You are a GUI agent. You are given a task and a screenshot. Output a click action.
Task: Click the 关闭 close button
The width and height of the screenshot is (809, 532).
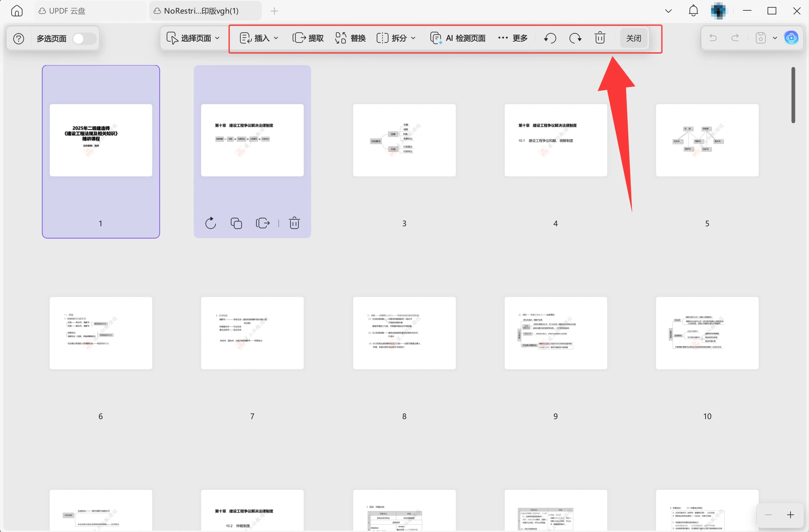click(633, 38)
